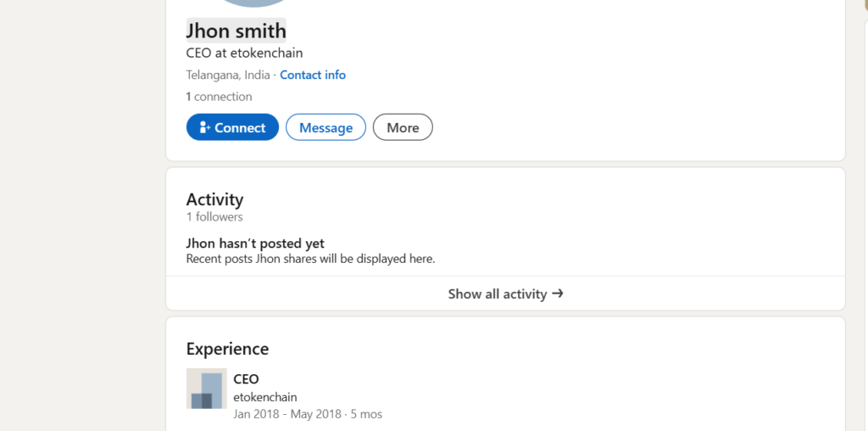Open etokenchain company name under CEO title
Image resolution: width=868 pixels, height=431 pixels.
point(264,397)
